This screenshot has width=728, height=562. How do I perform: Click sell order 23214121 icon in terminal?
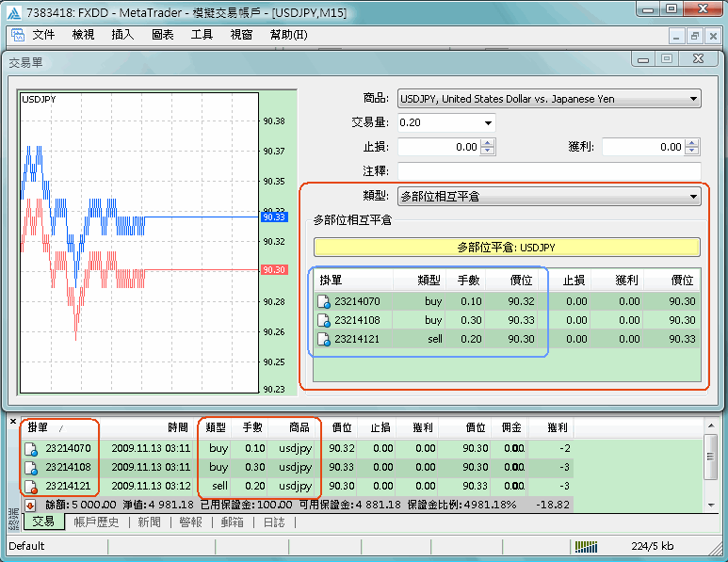click(x=31, y=487)
